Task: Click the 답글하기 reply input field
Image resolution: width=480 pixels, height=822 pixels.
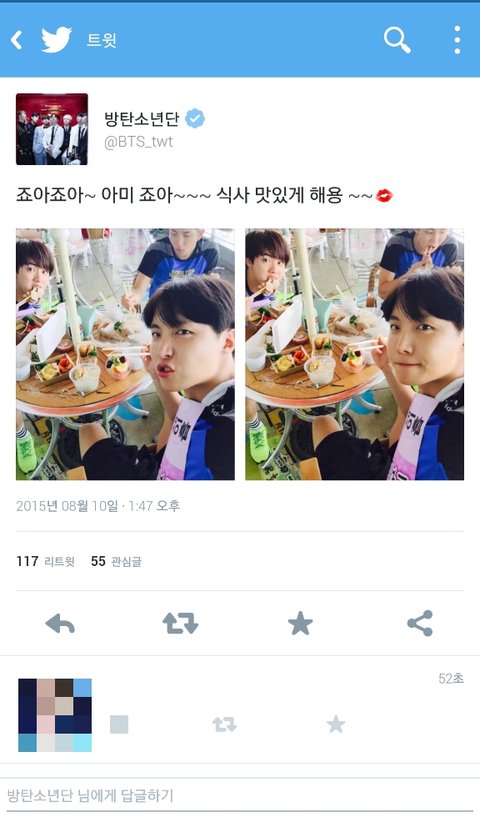Action: point(240,796)
